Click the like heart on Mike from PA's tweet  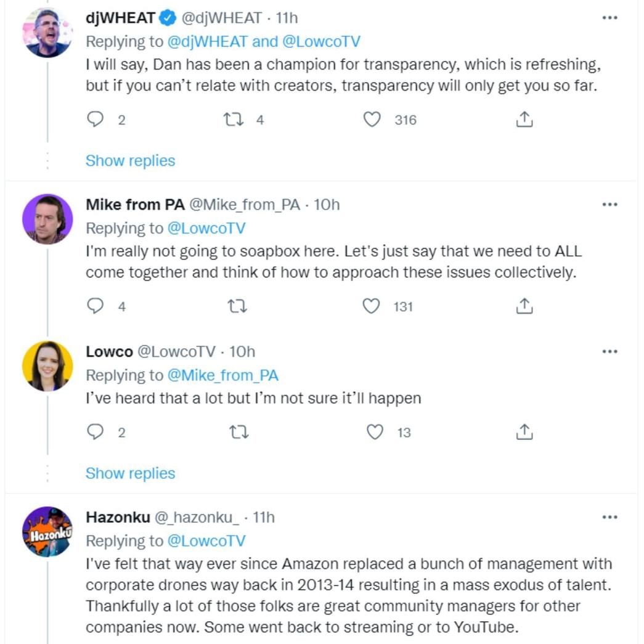(373, 306)
